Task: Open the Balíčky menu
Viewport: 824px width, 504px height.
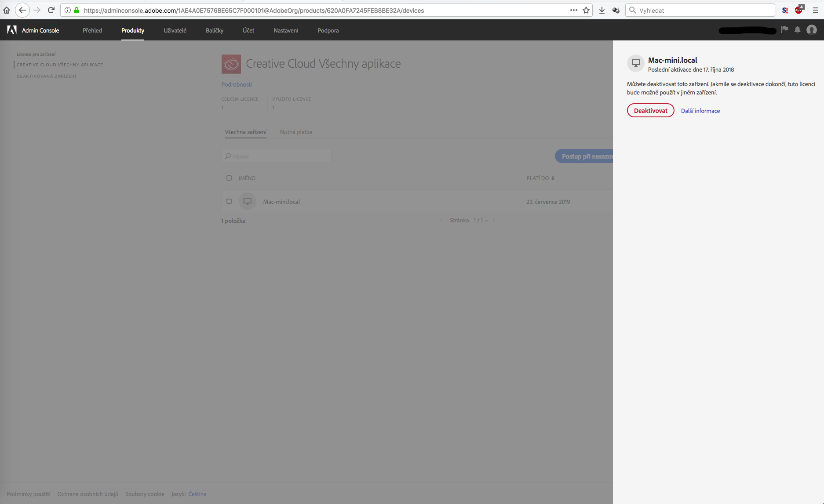Action: (215, 30)
